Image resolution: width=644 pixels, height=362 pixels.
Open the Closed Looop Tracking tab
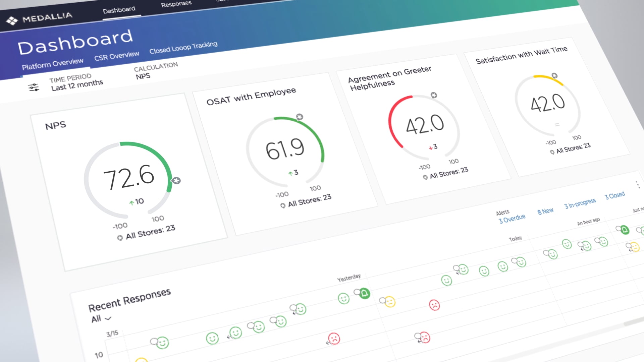pyautogui.click(x=183, y=48)
